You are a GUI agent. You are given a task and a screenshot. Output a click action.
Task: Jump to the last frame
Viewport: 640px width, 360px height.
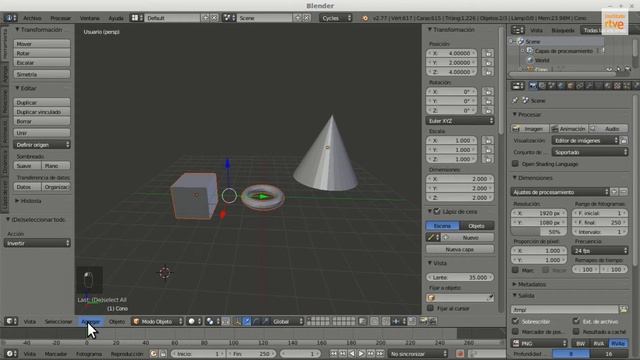point(380,353)
